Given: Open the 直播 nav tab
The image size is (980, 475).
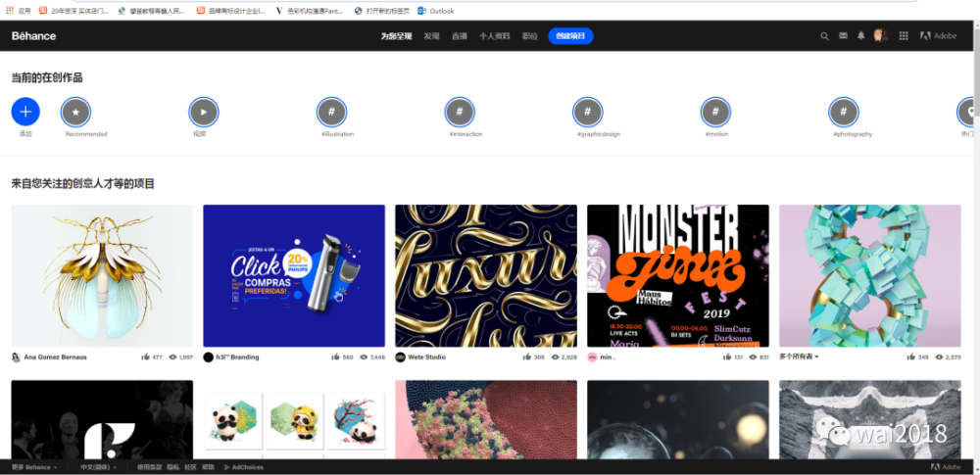Looking at the screenshot, I should click(459, 36).
